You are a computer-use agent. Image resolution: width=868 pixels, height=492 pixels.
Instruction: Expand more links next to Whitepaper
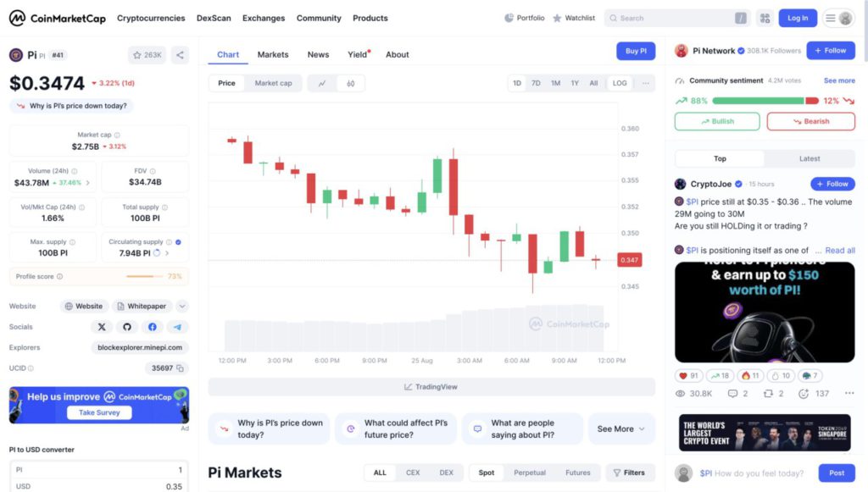coord(182,307)
